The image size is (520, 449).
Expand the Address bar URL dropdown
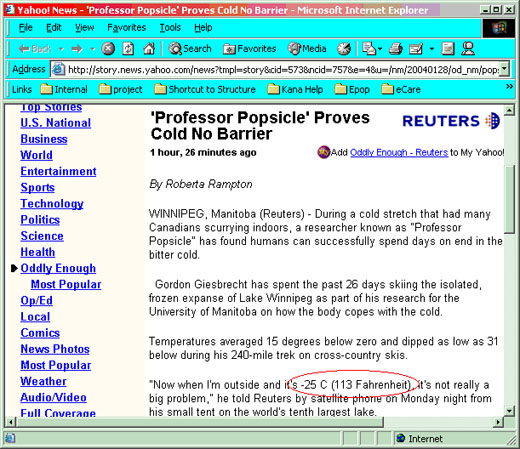pos(504,69)
